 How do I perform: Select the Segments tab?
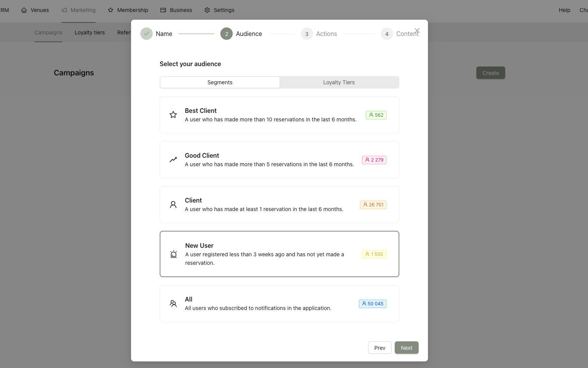pos(220,82)
